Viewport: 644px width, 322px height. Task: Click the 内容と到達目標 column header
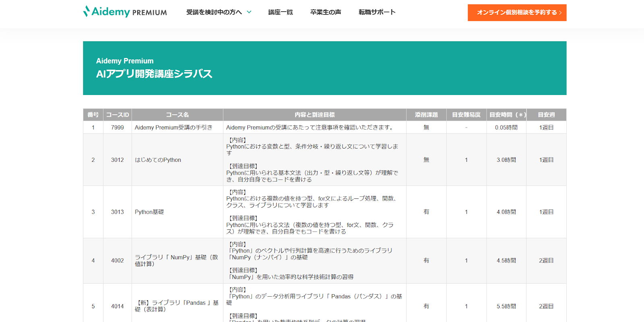(315, 115)
